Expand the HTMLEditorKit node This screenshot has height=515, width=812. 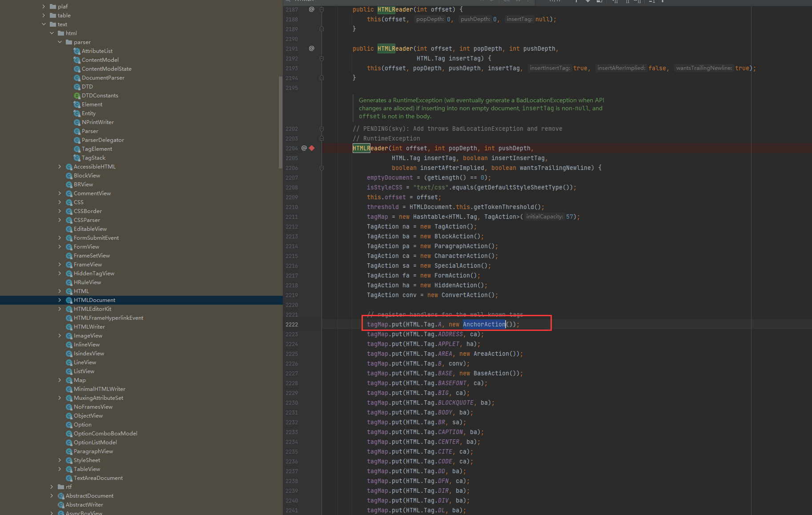[x=60, y=309]
